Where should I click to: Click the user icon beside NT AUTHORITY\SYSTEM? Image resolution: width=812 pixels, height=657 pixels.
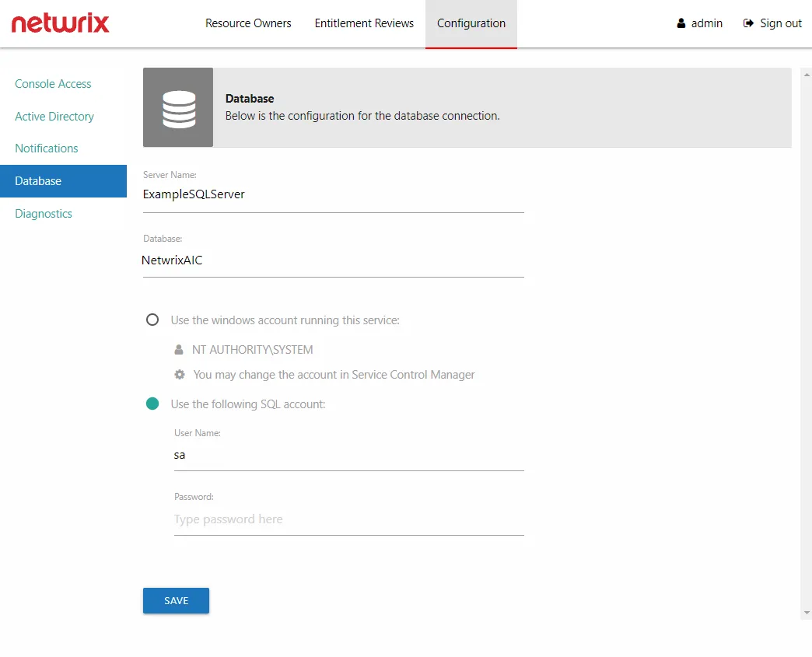[x=179, y=349]
